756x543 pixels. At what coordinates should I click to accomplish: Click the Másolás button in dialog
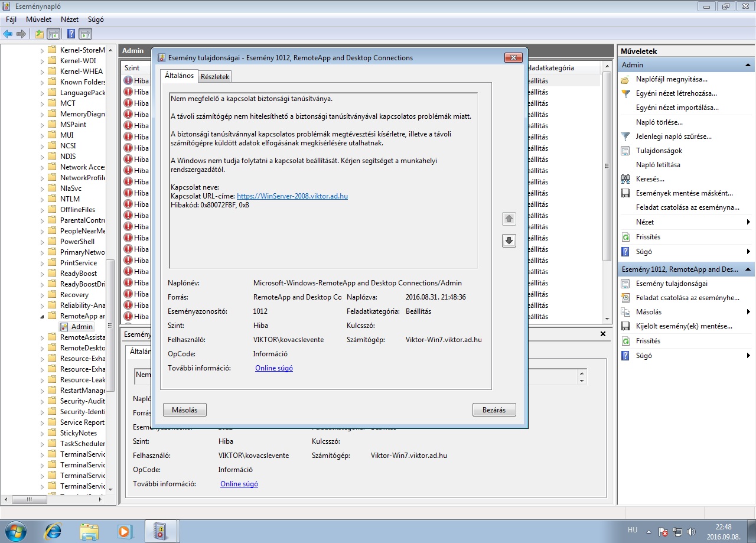coord(185,409)
